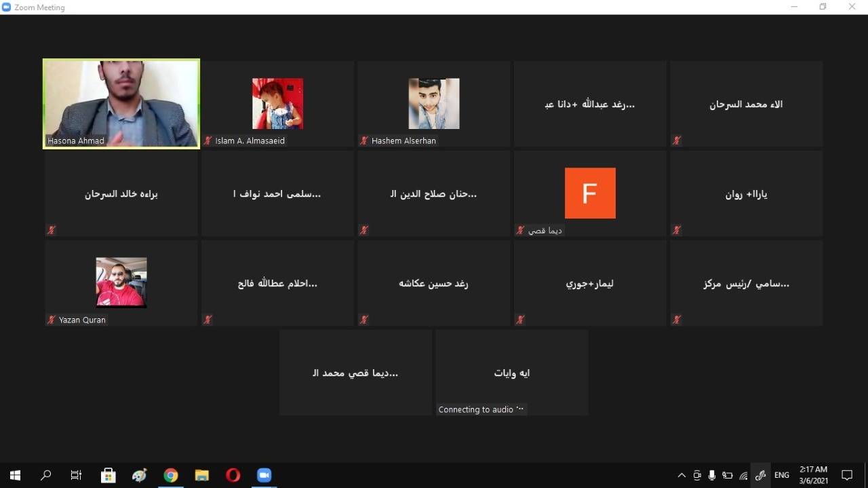Open the Paint palette icon in taskbar
The width and height of the screenshot is (868, 488).
tap(139, 475)
